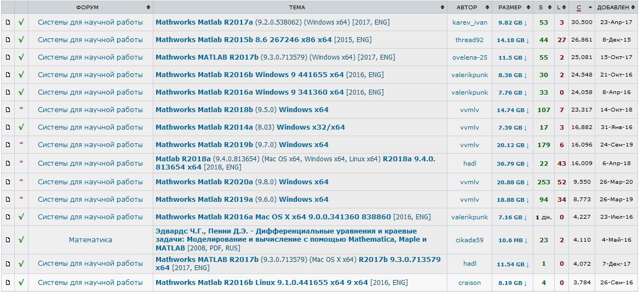The width and height of the screenshot is (644, 292).
Task: Sort the table by the ТЕМА column
Action: tap(300, 8)
